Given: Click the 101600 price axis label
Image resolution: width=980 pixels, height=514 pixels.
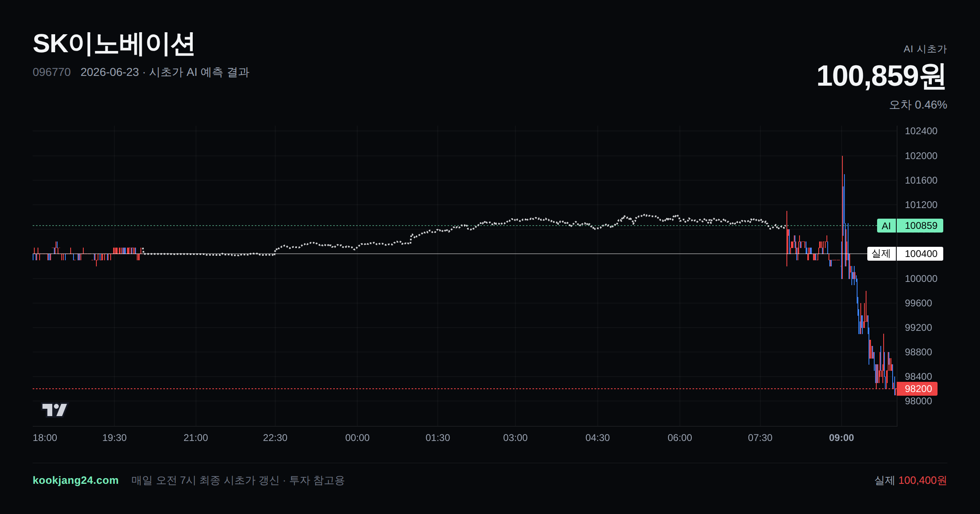Looking at the screenshot, I should tap(921, 180).
